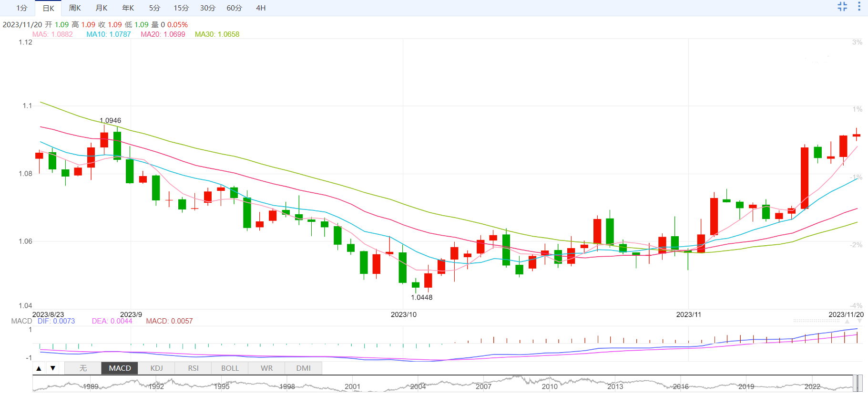Click the black down arrow beside indicators
This screenshot has height=407, width=868.
53,368
